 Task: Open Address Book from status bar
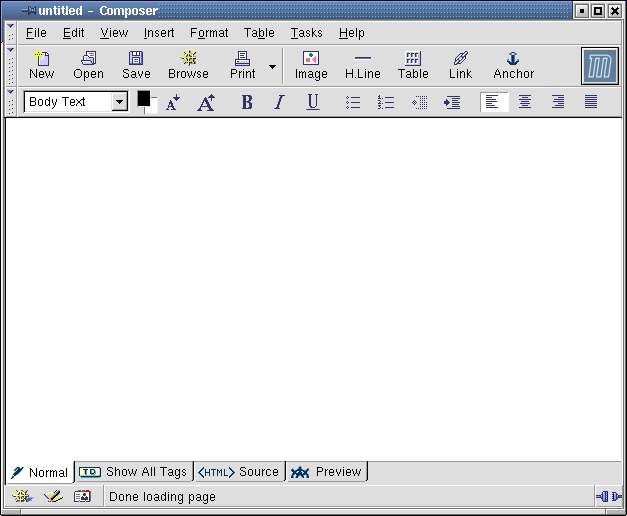(x=82, y=496)
